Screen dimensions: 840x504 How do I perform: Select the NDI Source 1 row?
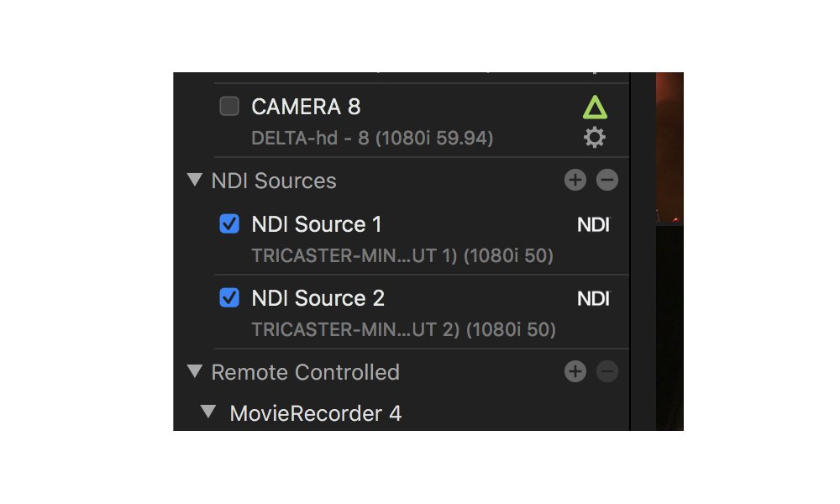[x=317, y=225]
